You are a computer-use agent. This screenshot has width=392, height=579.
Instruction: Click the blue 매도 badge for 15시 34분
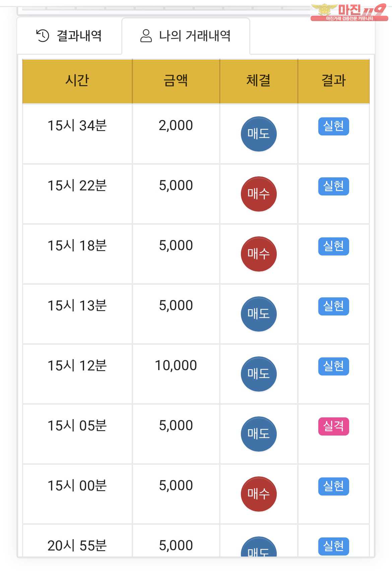tap(259, 134)
